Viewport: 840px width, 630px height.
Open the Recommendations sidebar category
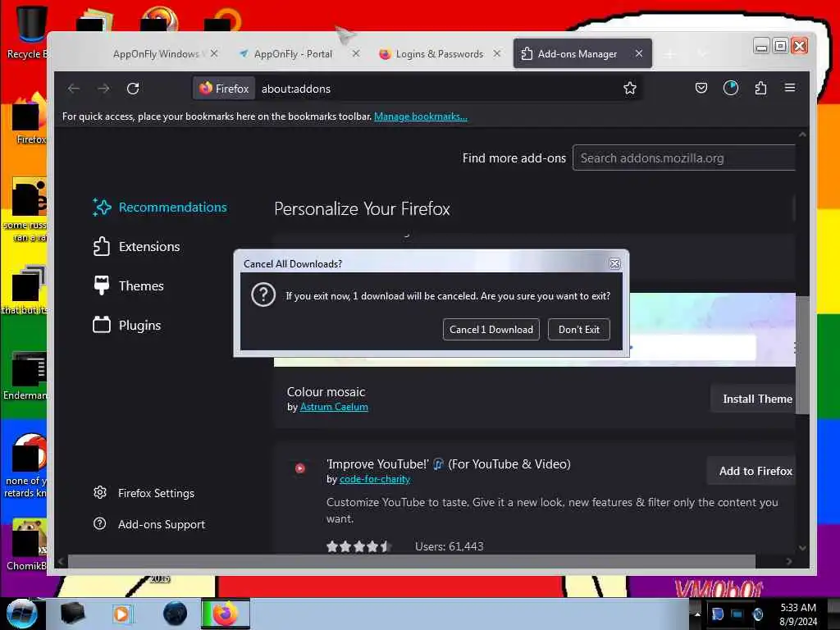(160, 208)
